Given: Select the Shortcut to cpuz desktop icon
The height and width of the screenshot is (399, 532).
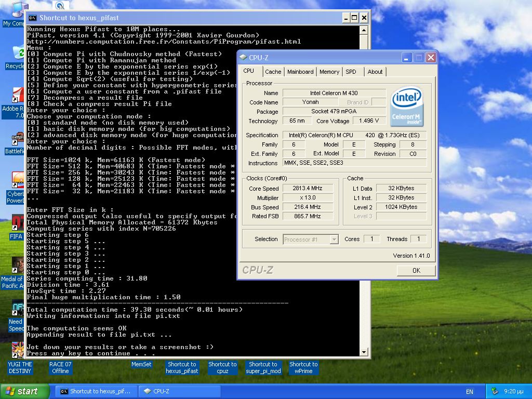Looking at the screenshot, I should pos(222,367).
